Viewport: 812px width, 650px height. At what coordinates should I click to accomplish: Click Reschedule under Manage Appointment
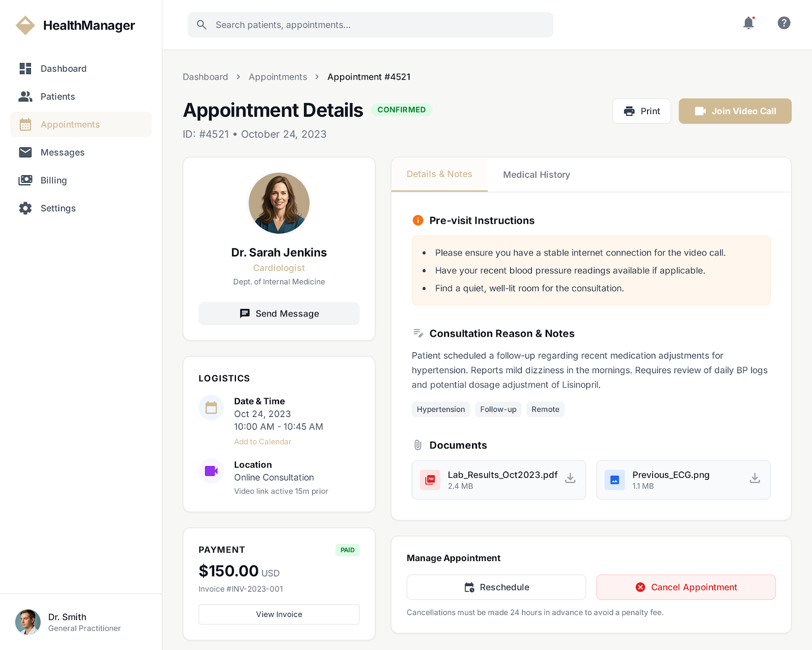tap(496, 587)
